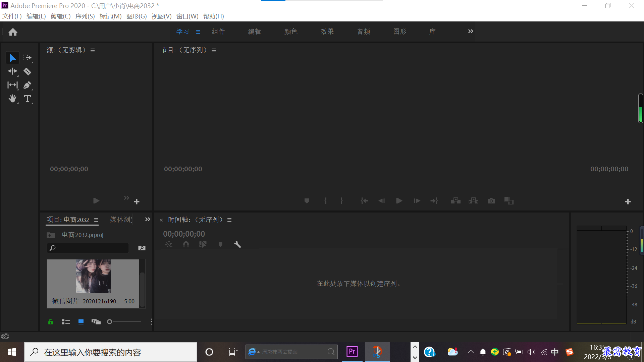
Task: Toggle timeline snapping magnet
Action: tap(186, 244)
